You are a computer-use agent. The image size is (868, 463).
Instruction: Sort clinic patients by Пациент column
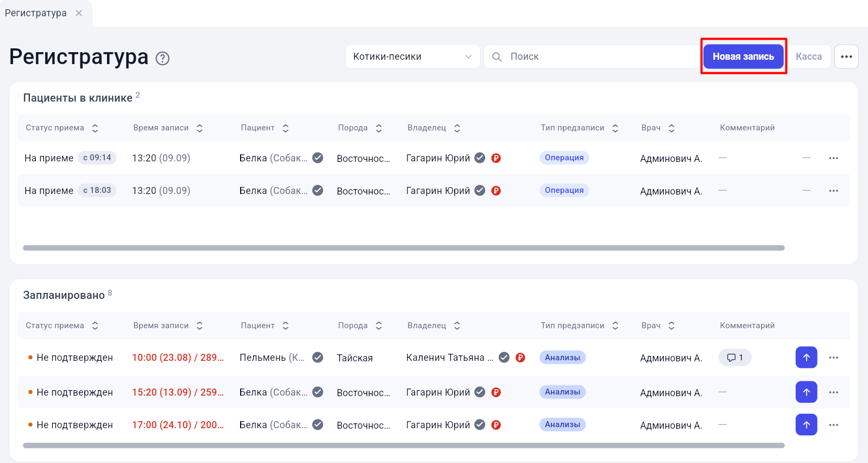[x=285, y=128]
